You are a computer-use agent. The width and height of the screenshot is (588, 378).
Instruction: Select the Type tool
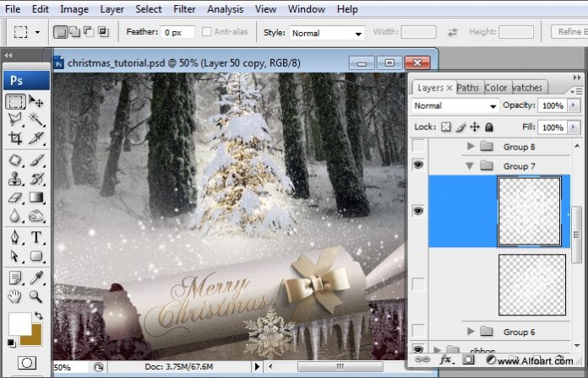tap(36, 237)
